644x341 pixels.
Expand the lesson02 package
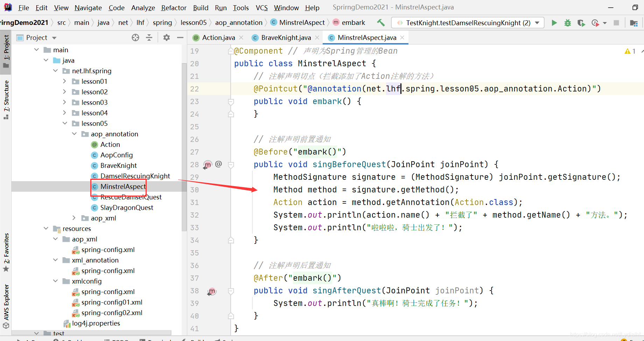pos(65,92)
